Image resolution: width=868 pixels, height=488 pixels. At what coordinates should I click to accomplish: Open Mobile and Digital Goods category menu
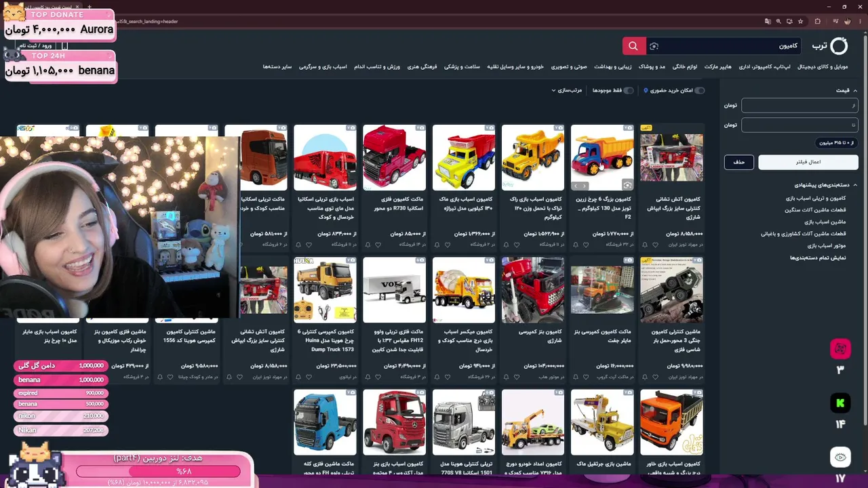coord(823,66)
